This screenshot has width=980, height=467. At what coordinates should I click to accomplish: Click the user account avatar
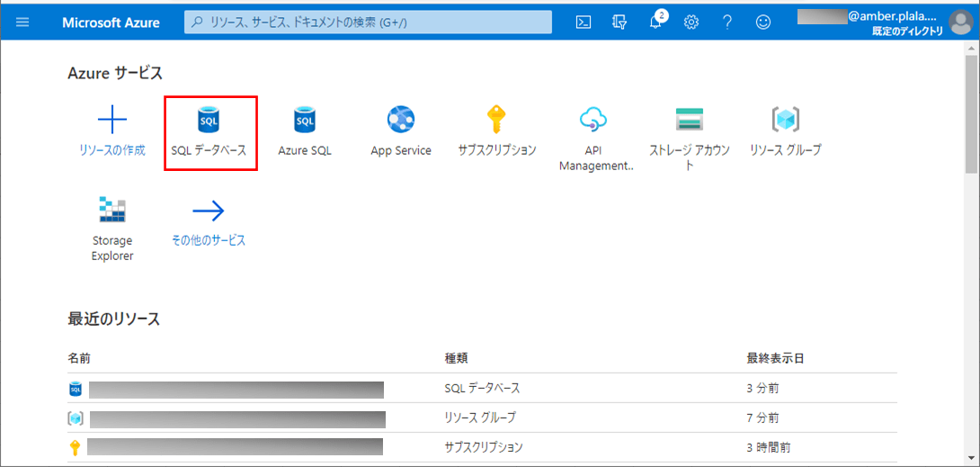click(961, 22)
